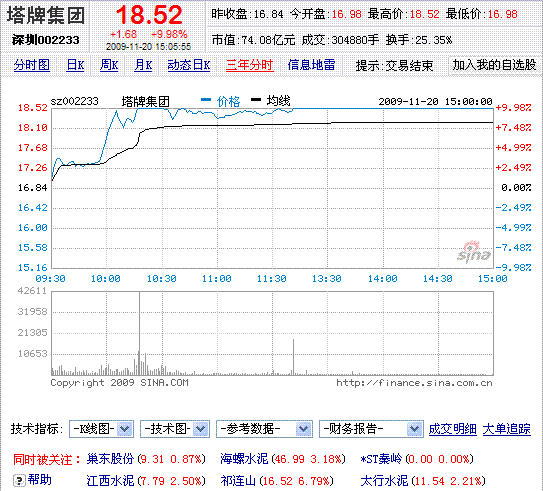Click the 10:30 time axis label
This screenshot has height=491, width=543.
pos(161,279)
